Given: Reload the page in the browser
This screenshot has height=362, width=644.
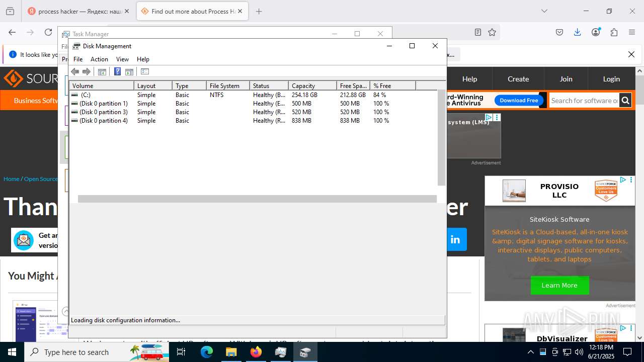Looking at the screenshot, I should (x=48, y=32).
